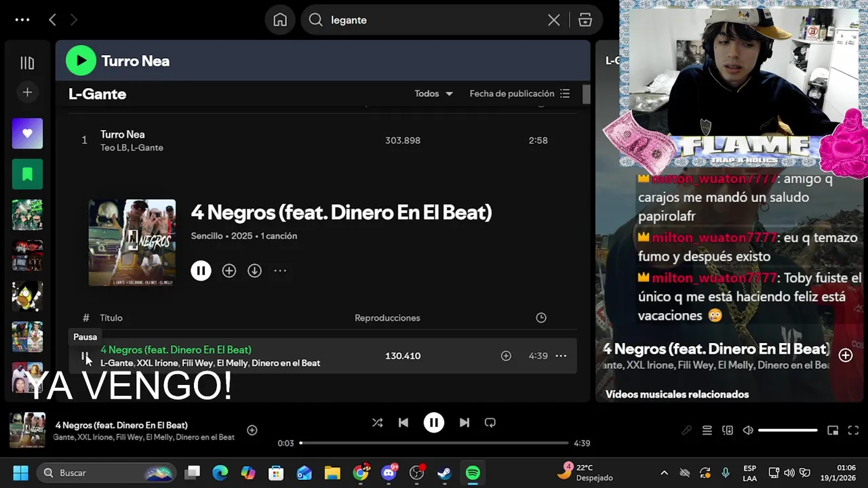This screenshot has width=868, height=488.
Task: Show hidden system tray icons
Action: (x=664, y=472)
